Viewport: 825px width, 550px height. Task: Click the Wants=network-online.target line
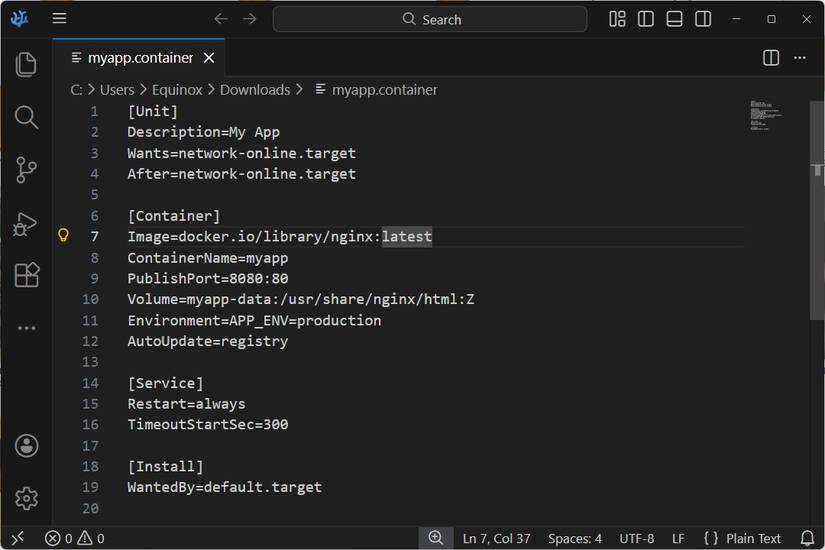[x=242, y=153]
